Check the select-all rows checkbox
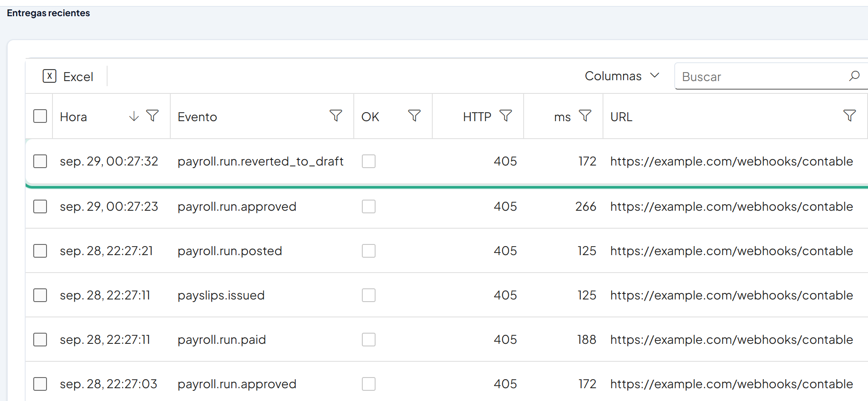This screenshot has height=401, width=868. [40, 116]
